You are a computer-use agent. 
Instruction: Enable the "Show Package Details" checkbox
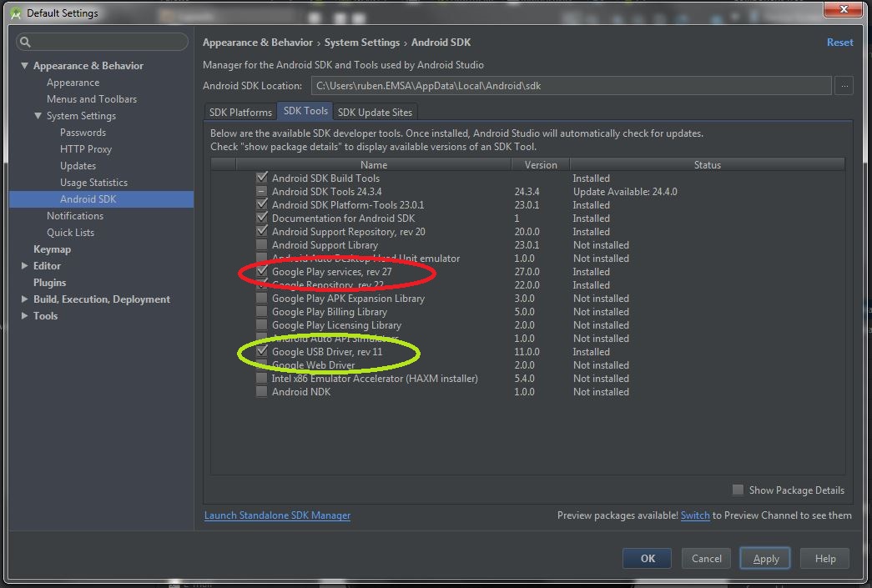pyautogui.click(x=738, y=490)
